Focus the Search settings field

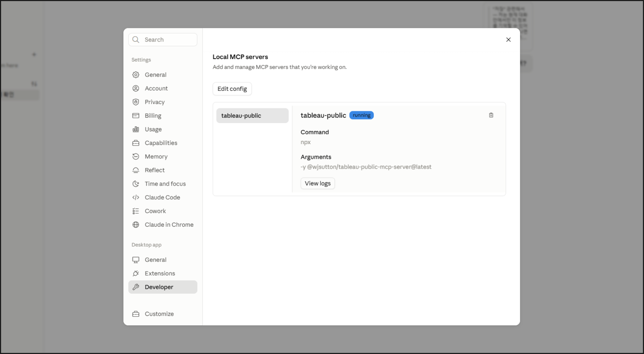[163, 40]
